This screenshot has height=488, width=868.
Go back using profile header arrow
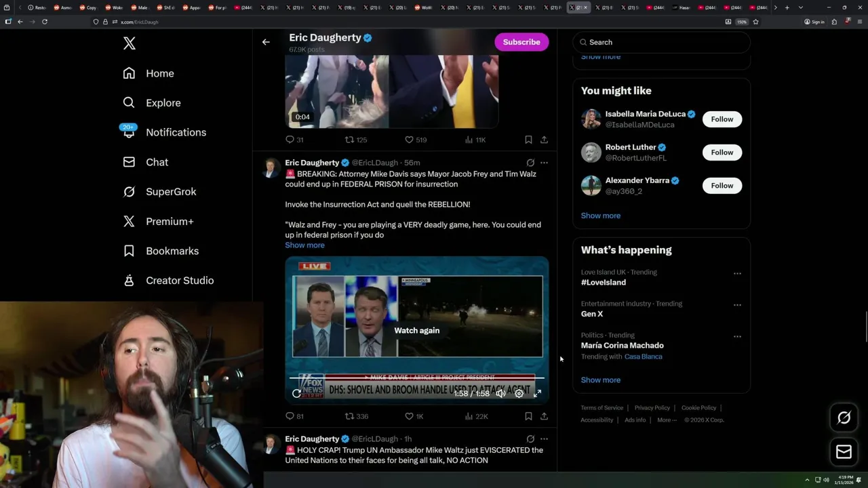266,42
